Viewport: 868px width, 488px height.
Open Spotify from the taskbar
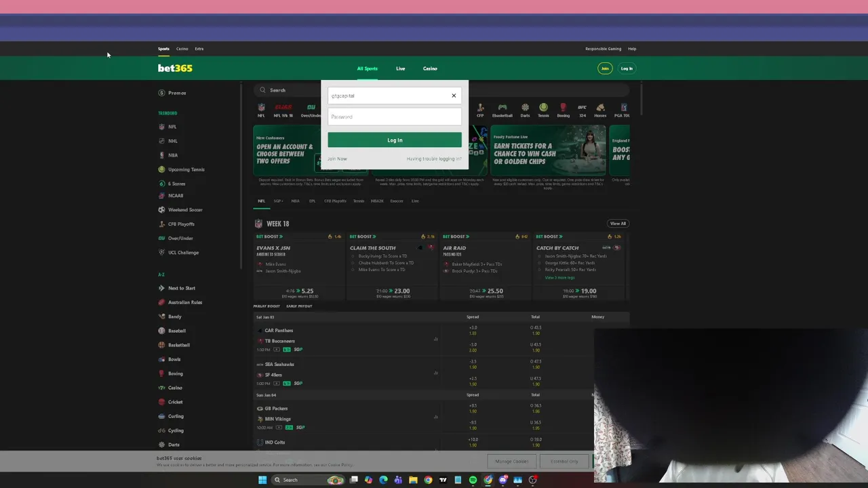tap(473, 480)
